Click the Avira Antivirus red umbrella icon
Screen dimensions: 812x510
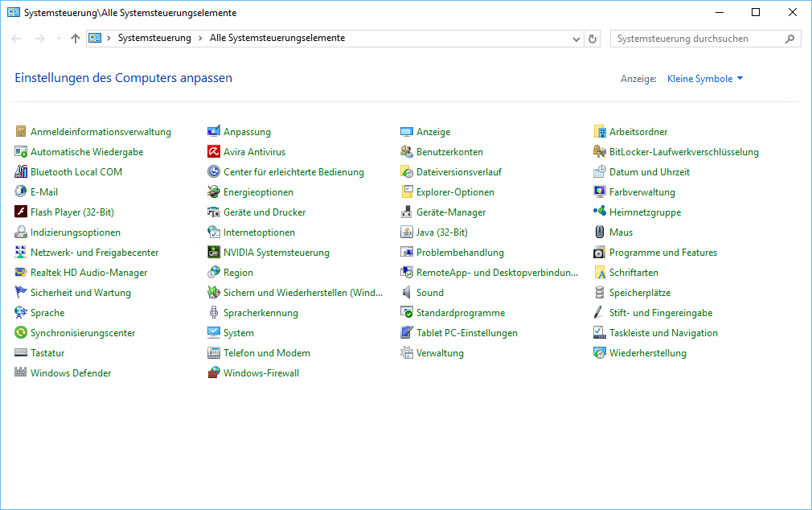point(213,152)
